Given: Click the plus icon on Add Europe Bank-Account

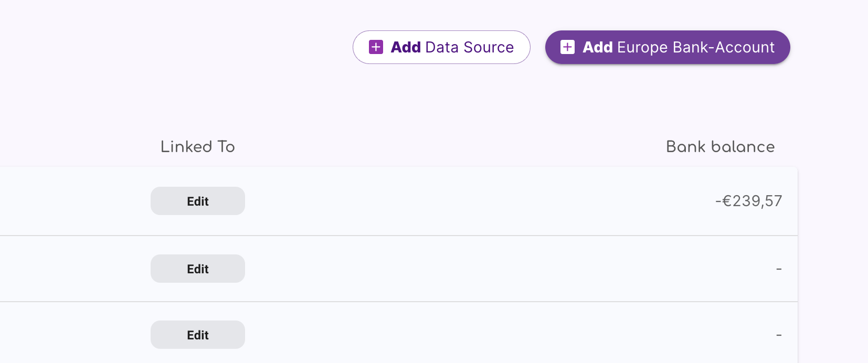Looking at the screenshot, I should [567, 47].
